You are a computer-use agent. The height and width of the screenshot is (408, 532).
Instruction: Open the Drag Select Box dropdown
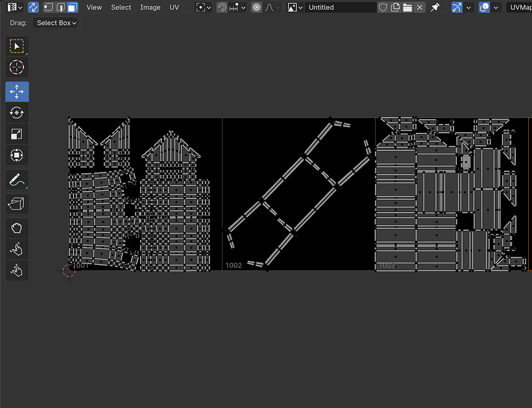[55, 23]
